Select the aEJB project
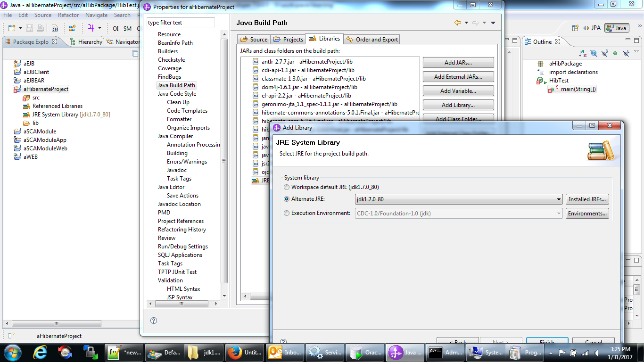The width and height of the screenshot is (644, 362). [29, 64]
